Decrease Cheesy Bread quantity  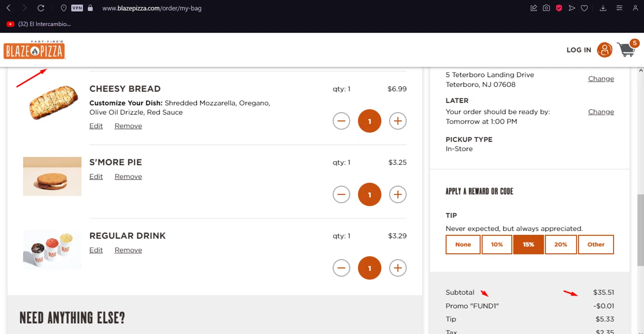(341, 121)
